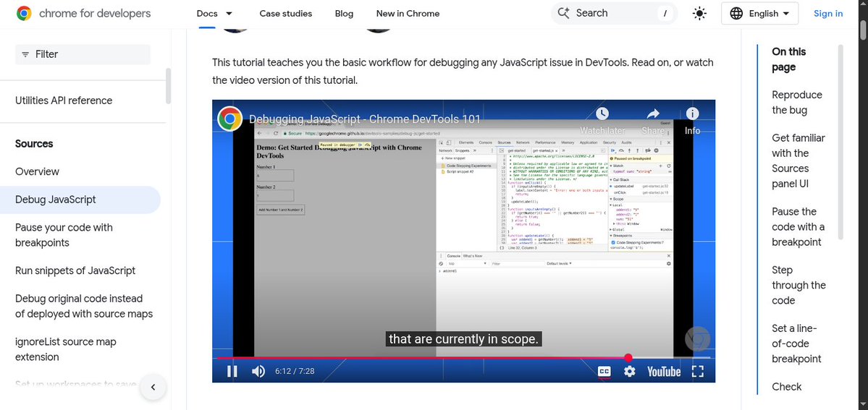Mute the video volume

pos(258,371)
